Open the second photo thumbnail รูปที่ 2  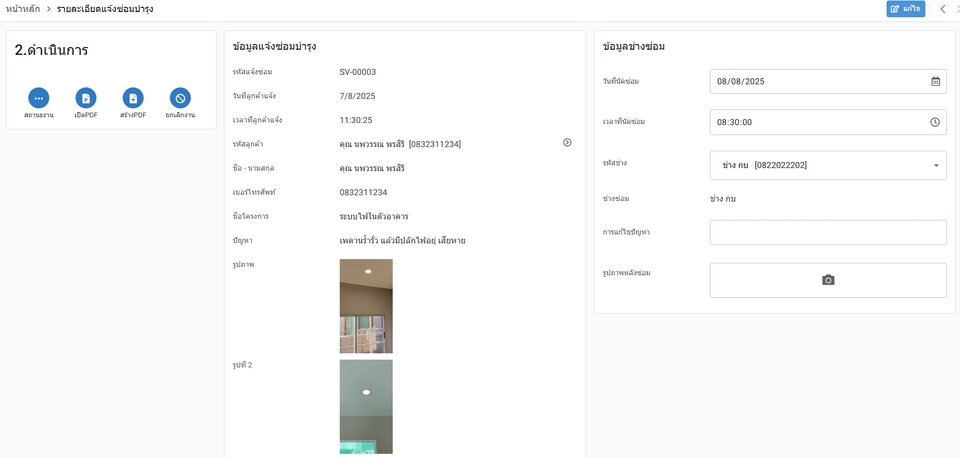click(x=366, y=407)
